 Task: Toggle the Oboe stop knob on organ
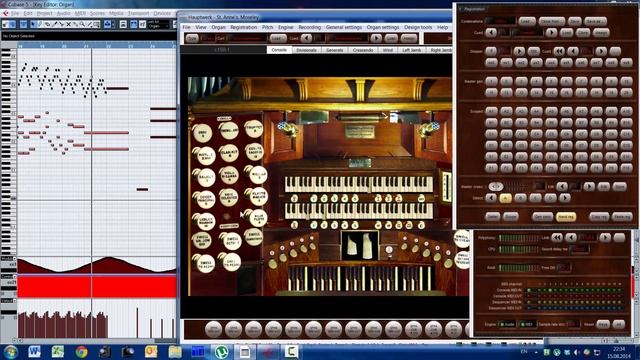tap(202, 133)
